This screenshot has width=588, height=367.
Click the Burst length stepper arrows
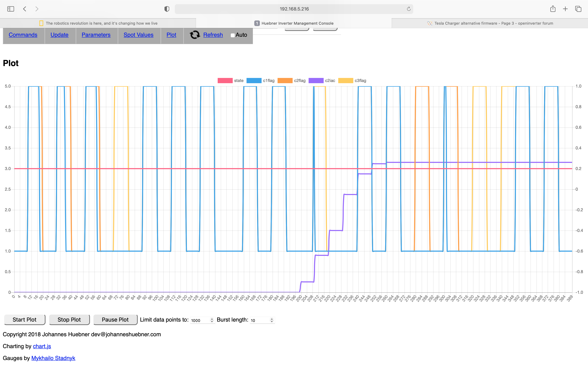click(x=272, y=320)
